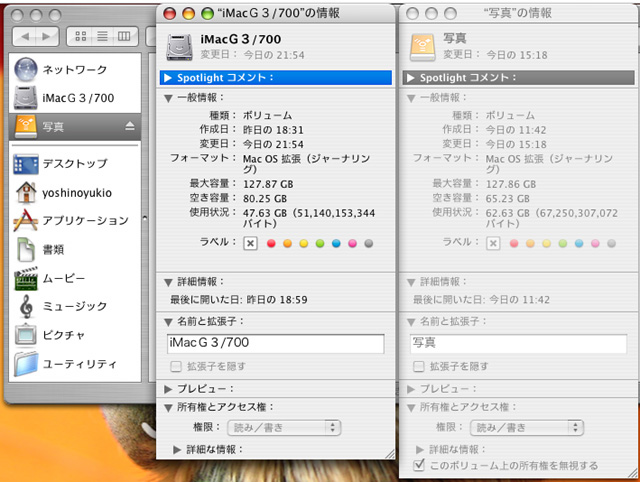Expand Spotlight コメント in 写真 info
This screenshot has height=482, width=640.
pyautogui.click(x=411, y=78)
